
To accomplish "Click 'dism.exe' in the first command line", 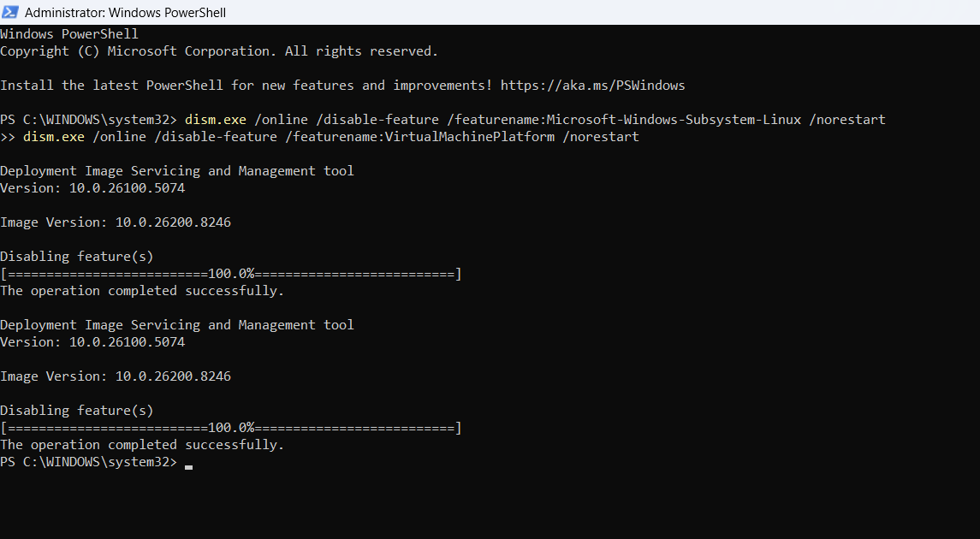I will 216,120.
